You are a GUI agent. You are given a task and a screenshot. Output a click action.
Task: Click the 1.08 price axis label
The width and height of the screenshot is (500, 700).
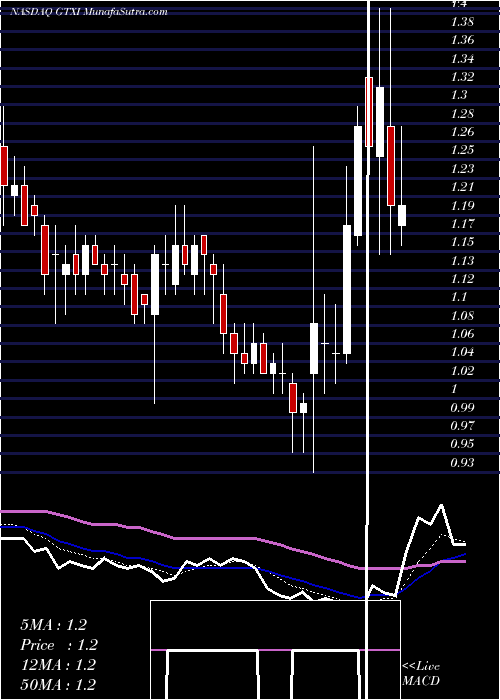462,316
